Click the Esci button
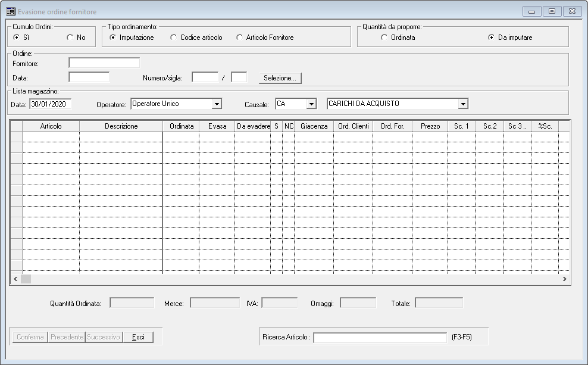 [x=137, y=337]
